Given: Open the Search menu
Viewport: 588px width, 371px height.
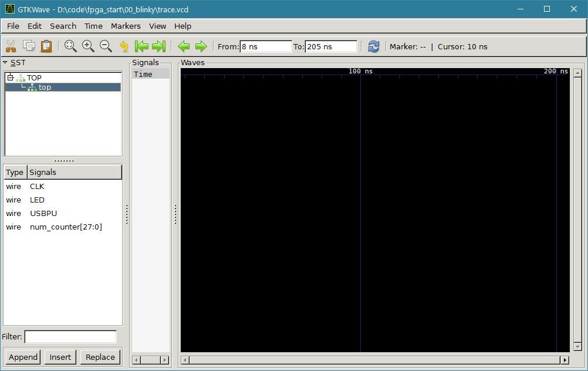Looking at the screenshot, I should tap(63, 26).
